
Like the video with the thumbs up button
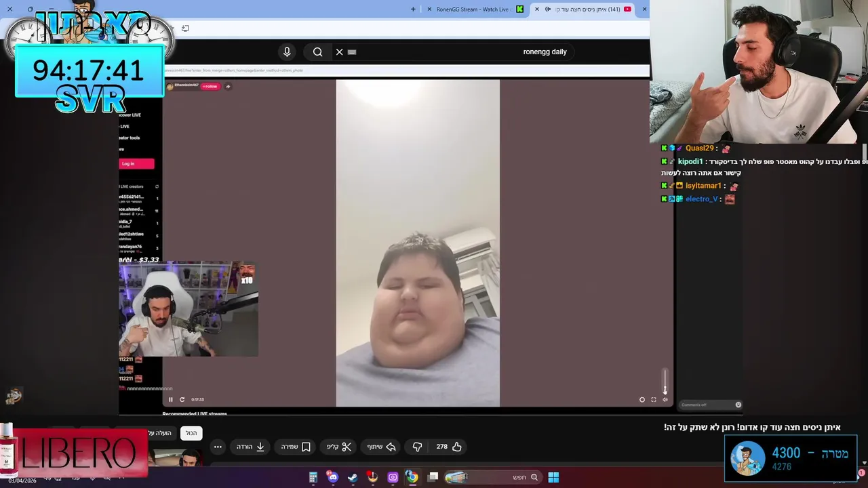(x=456, y=447)
